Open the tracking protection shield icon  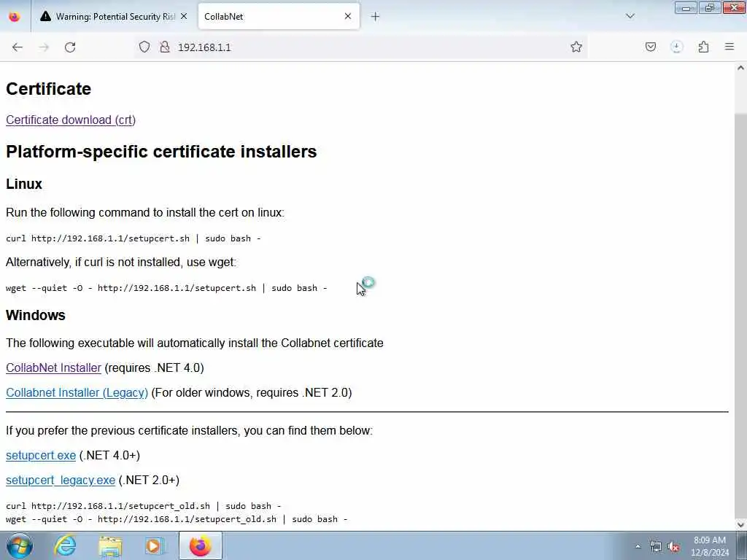pos(144,47)
